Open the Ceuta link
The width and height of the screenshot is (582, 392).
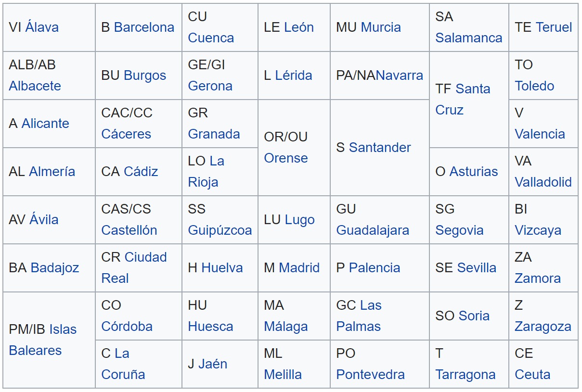coord(532,375)
